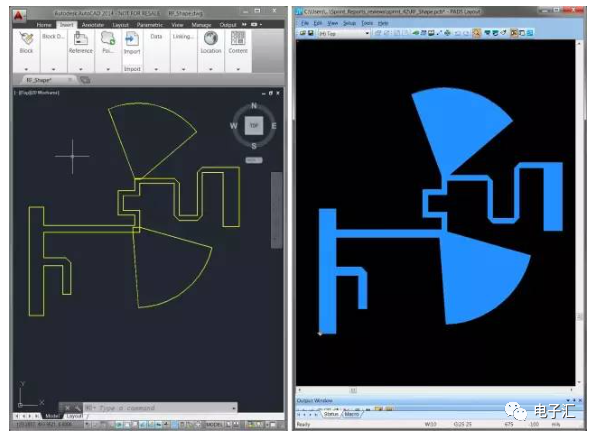Screen dimensions: 594x437
Task: Click the E direction on the ViewCube compass
Action: point(274,126)
